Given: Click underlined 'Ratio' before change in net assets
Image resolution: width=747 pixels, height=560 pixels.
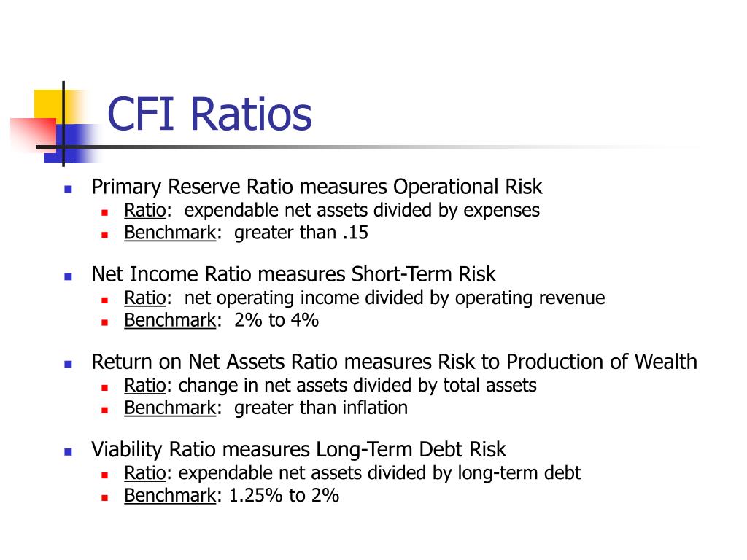Looking at the screenshot, I should coord(145,385).
